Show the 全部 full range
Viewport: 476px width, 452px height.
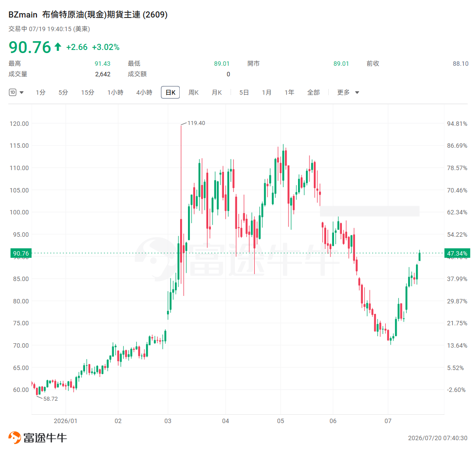coord(313,92)
